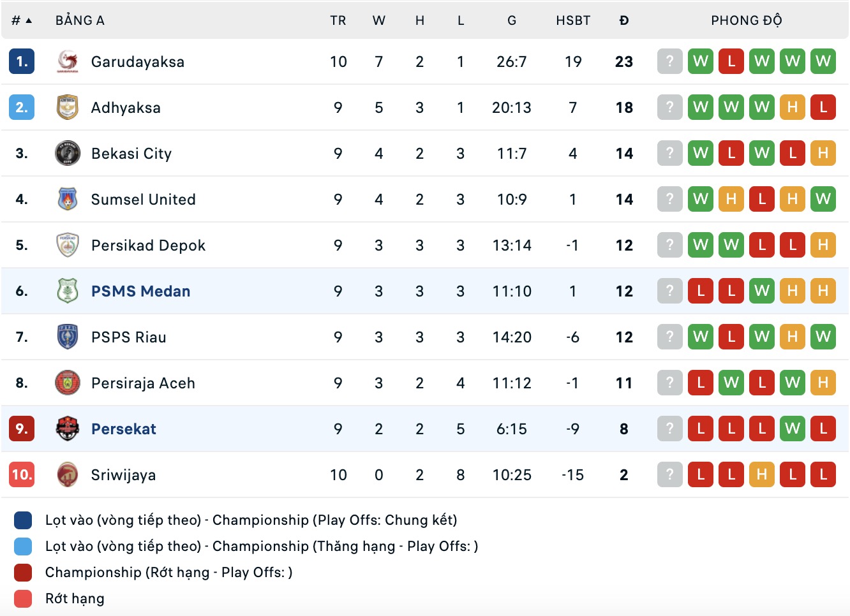This screenshot has height=616, width=850.
Task: Click the Đ points column header
Action: [x=623, y=21]
